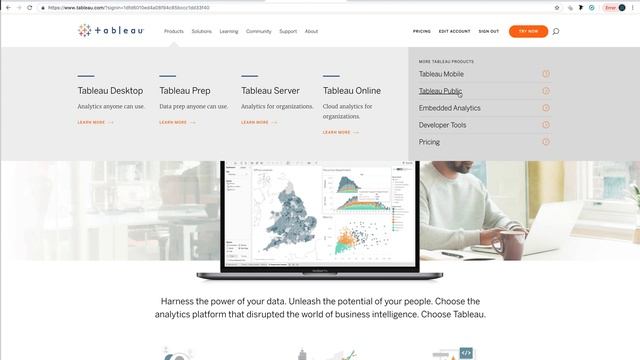Click the Error profile chip
Screen dimensions: 640x360
615,7
